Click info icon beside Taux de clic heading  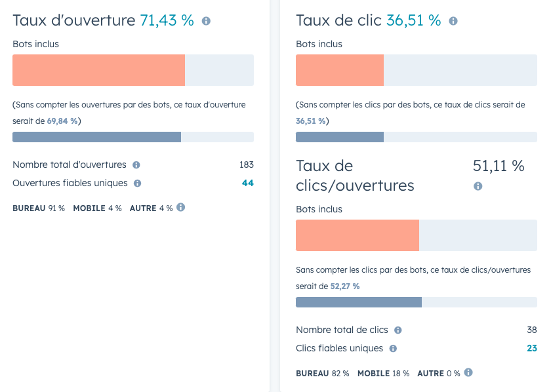[453, 22]
